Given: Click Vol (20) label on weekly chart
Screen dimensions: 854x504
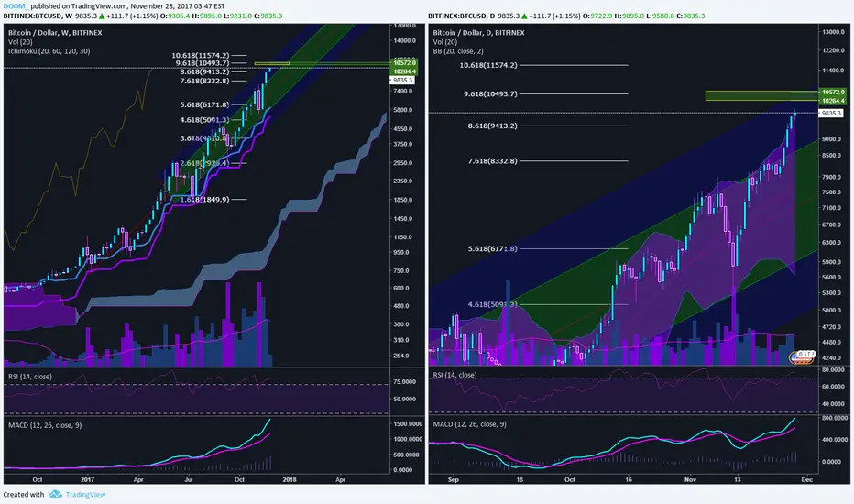Looking at the screenshot, I should pyautogui.click(x=20, y=42).
